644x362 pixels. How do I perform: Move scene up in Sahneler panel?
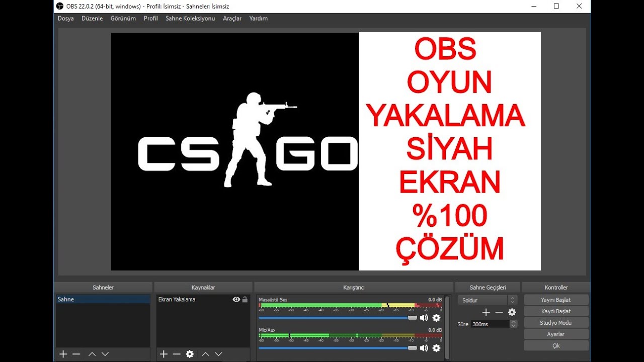[92, 354]
